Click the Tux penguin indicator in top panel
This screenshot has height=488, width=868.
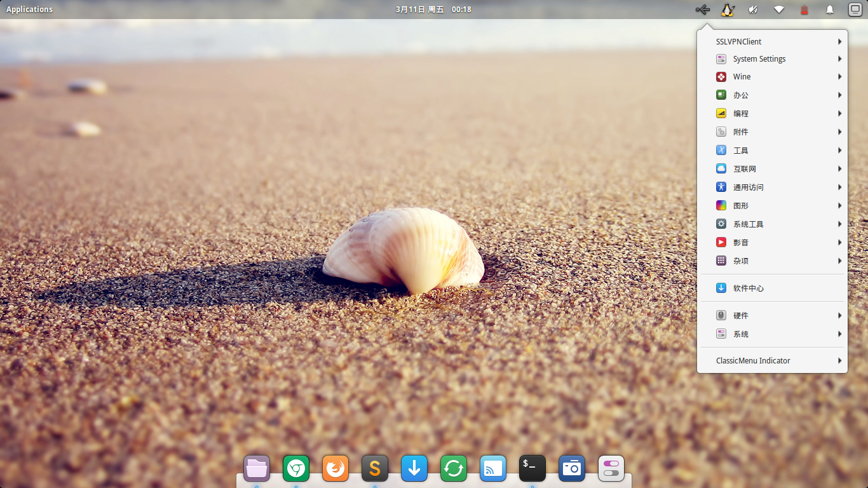point(728,10)
